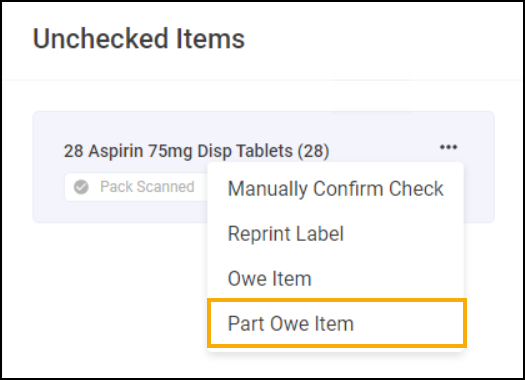Screen dimensions: 525x380
Task: Click the Unchecked Items heading
Action: click(x=139, y=39)
